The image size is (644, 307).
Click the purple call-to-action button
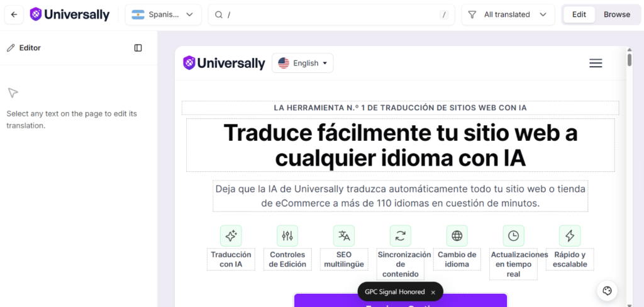pos(401,301)
